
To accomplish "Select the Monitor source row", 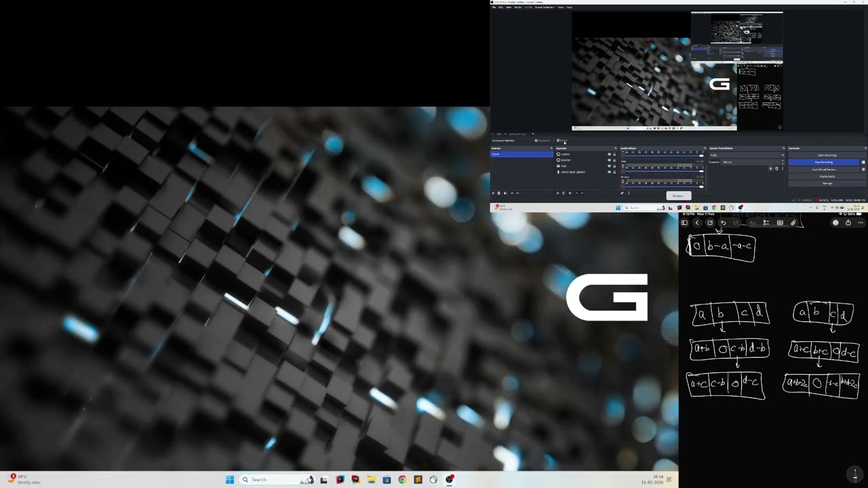I will 587,160.
